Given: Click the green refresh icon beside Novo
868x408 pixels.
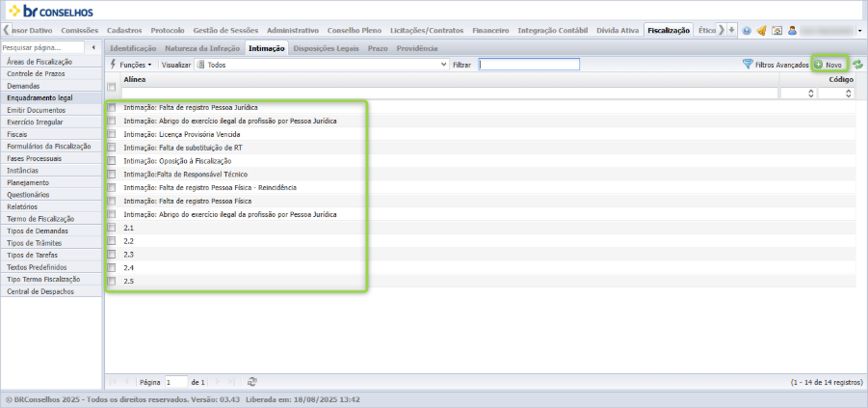Looking at the screenshot, I should (x=857, y=65).
